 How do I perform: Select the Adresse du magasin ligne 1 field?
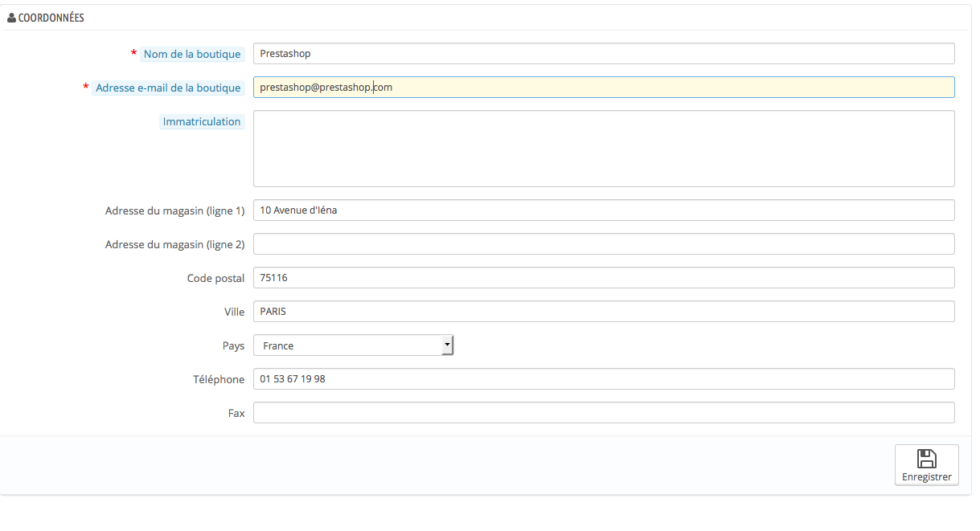604,210
